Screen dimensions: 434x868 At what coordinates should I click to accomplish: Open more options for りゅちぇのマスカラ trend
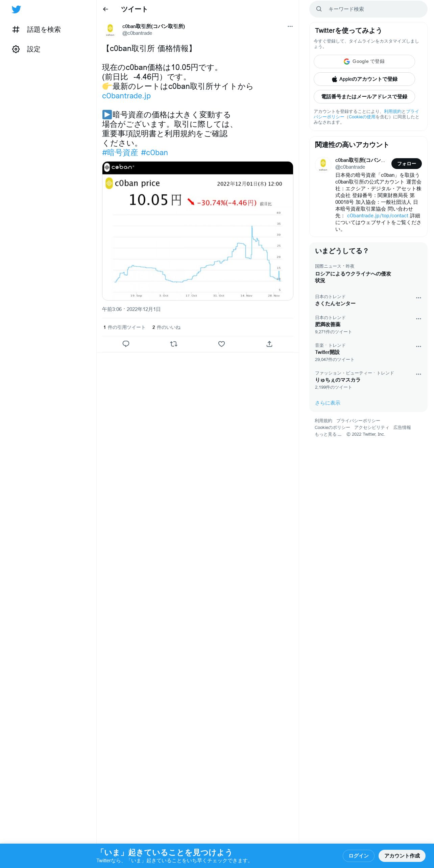pyautogui.click(x=418, y=374)
